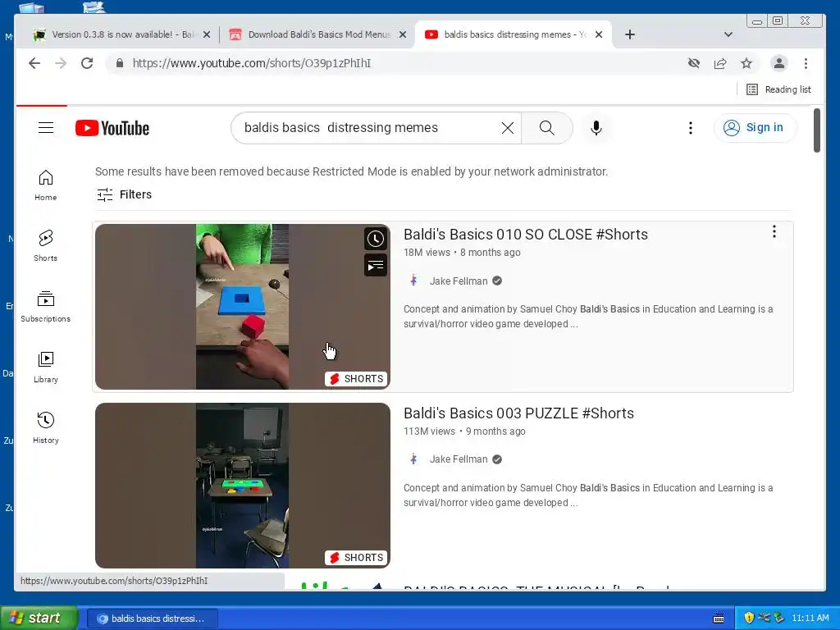Switch to Download Baldi's Basics Mod Menus tab
Image resolution: width=840 pixels, height=630 pixels.
click(319, 34)
